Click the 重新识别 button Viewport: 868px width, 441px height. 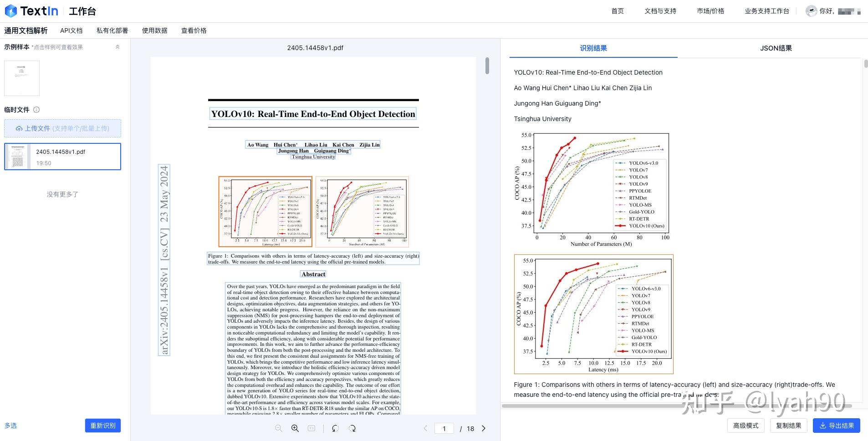(x=103, y=426)
